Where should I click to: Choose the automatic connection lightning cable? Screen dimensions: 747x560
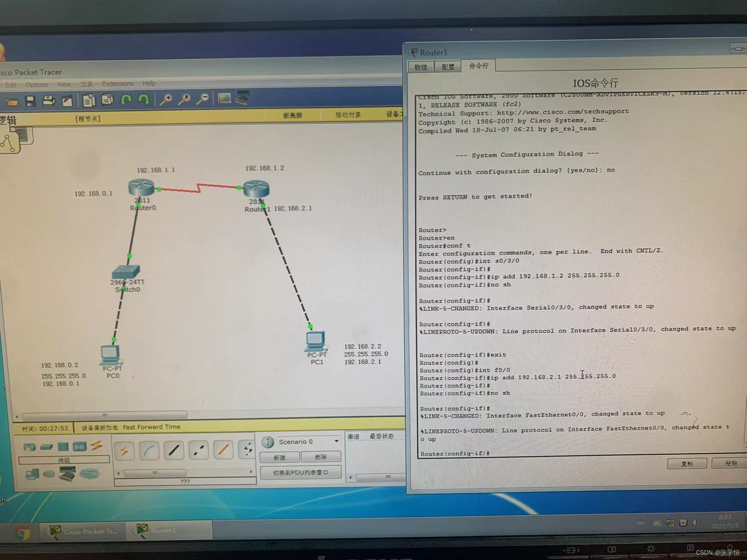(125, 450)
